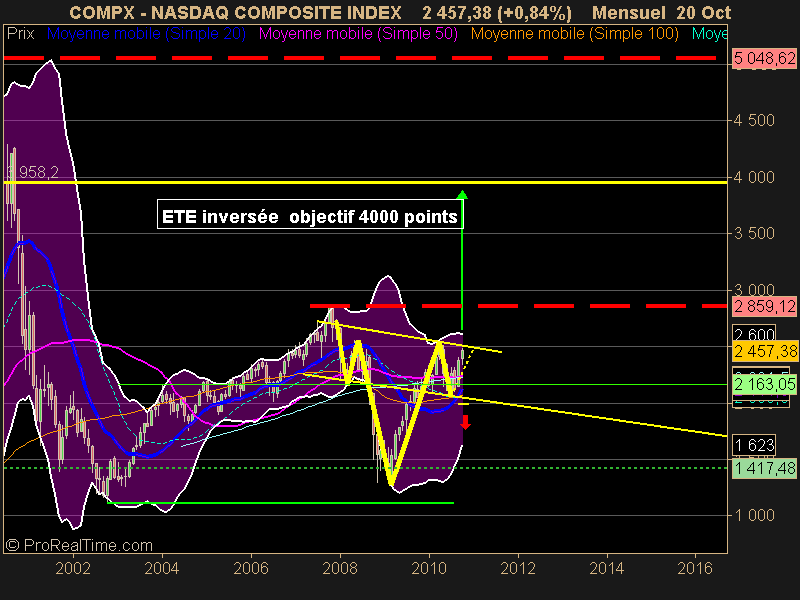
Task: Select the Moyenne mobile (Simple 50) legend
Action: coord(358,34)
